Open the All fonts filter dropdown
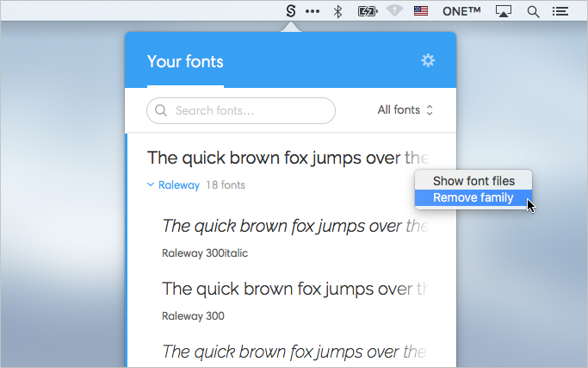Screen dimensions: 588x368 (x=405, y=109)
